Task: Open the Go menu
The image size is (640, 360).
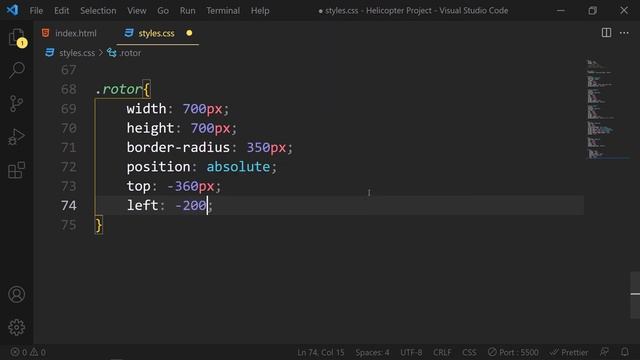Action: (x=163, y=11)
